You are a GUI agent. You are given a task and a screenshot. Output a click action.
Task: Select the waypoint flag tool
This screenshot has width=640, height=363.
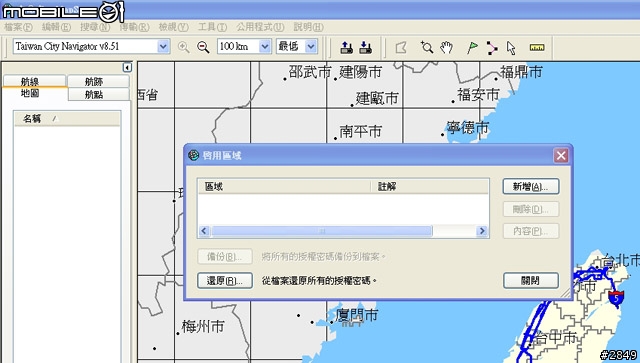[472, 47]
